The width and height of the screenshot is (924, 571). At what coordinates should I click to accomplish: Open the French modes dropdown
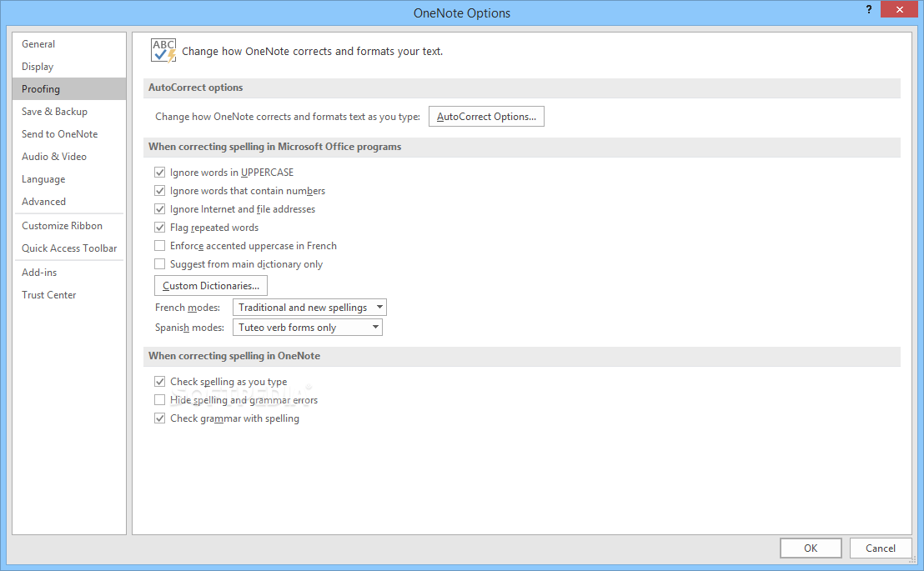309,308
